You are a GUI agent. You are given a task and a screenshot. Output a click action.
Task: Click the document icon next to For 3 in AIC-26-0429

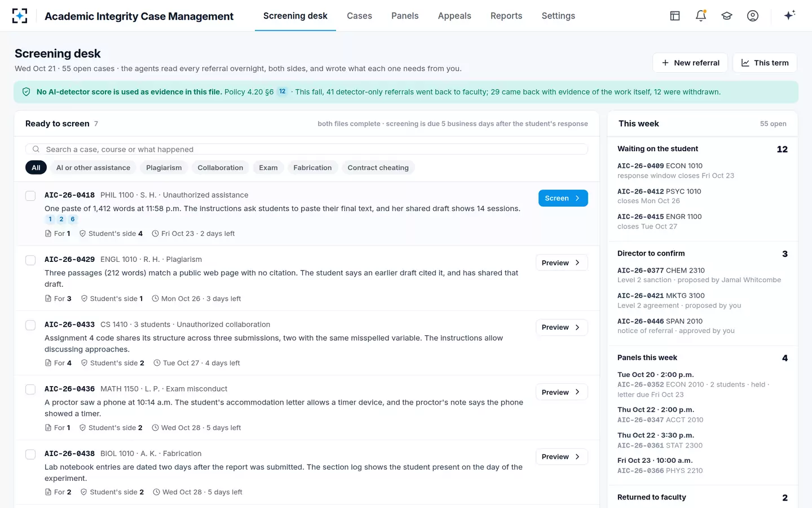[x=48, y=299]
